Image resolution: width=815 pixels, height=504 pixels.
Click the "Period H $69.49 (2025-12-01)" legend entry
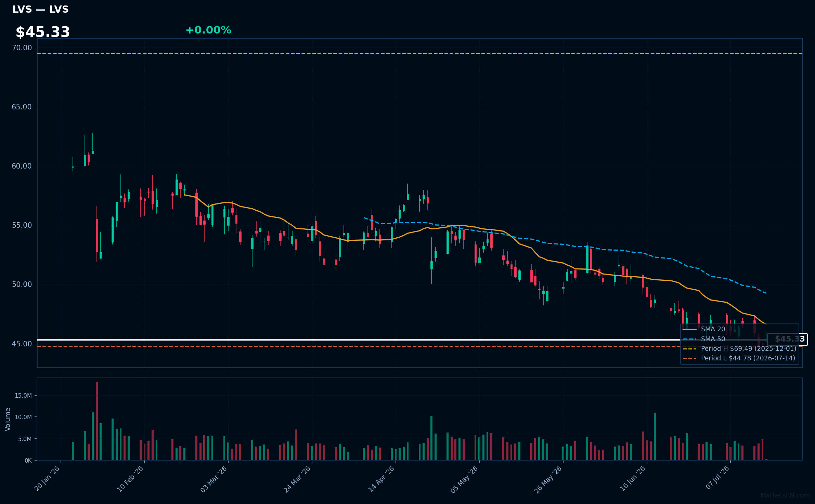tap(749, 349)
